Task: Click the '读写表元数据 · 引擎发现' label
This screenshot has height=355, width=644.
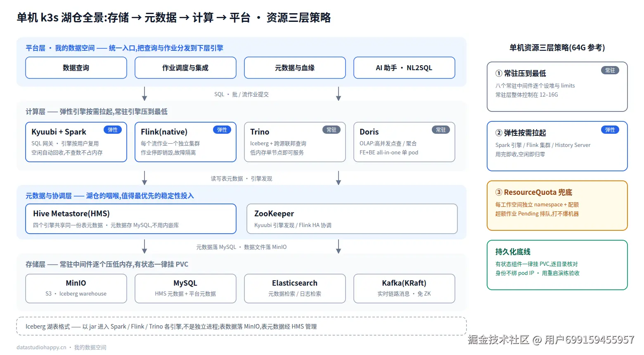Action: [x=241, y=179]
